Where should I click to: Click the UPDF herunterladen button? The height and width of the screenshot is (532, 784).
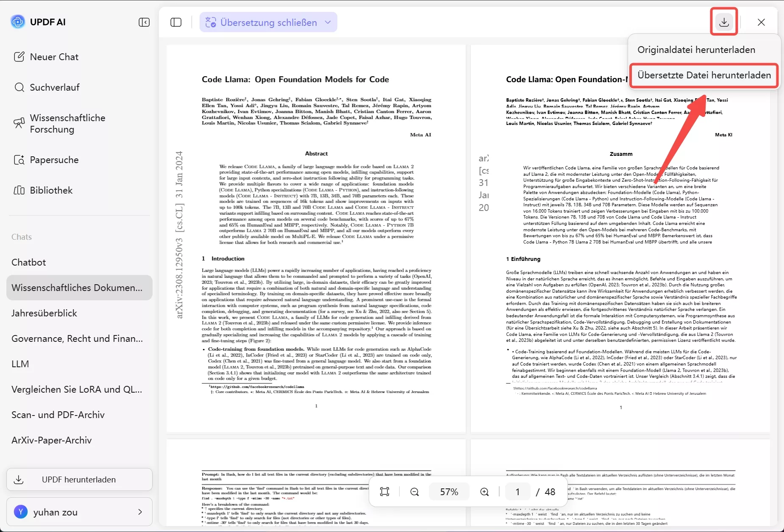point(79,479)
